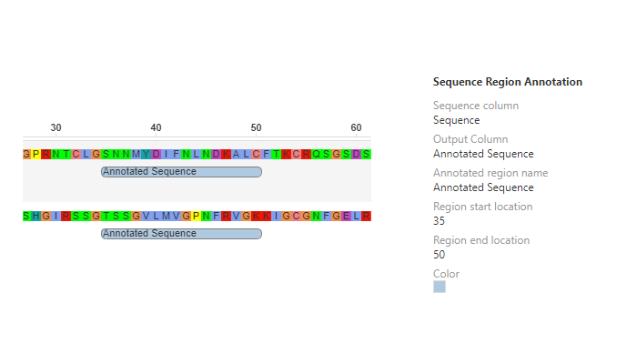Select the bottom row Annotated Sequence bar
The image size is (637, 364).
coord(181,234)
